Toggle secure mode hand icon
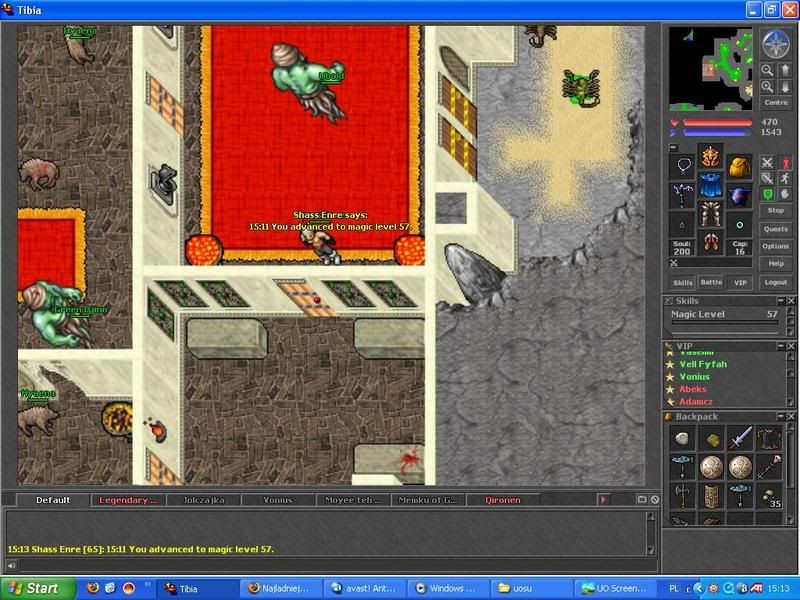Viewport: 800px width, 600px height. (785, 194)
